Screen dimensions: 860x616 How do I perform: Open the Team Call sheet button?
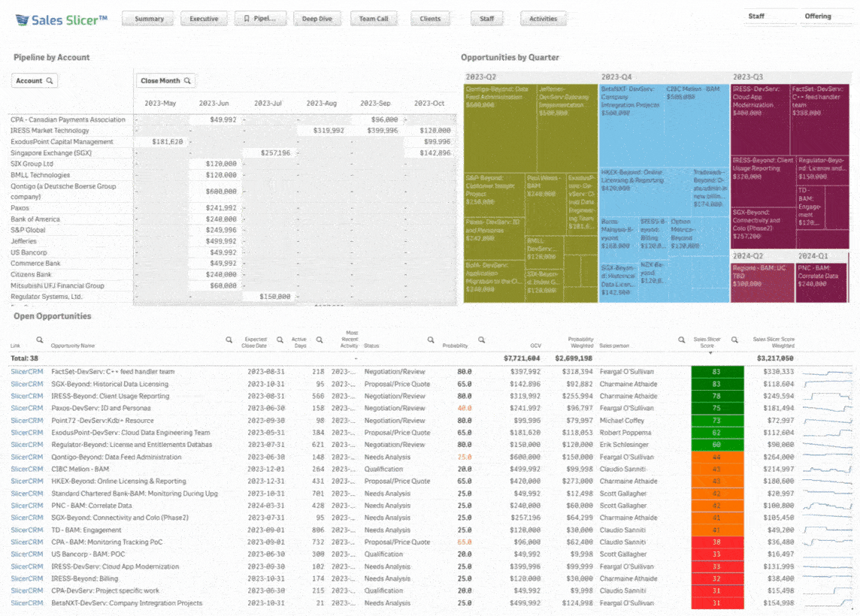[373, 19]
